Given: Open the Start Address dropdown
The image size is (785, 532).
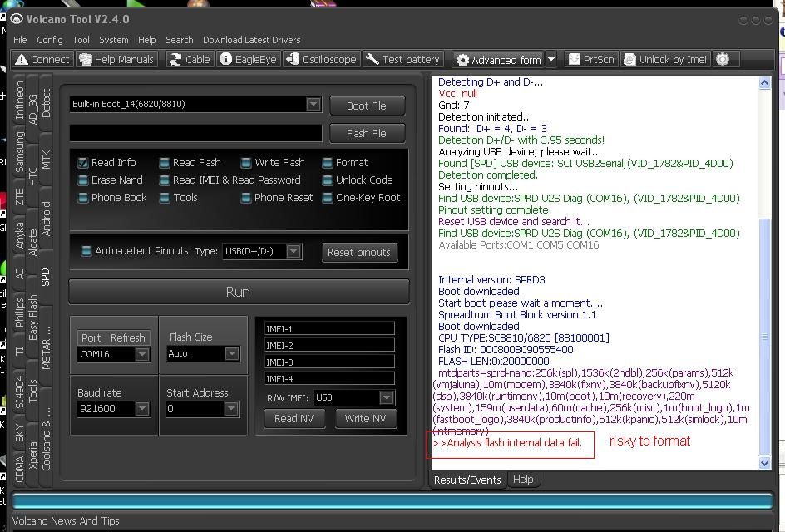Looking at the screenshot, I should [231, 409].
